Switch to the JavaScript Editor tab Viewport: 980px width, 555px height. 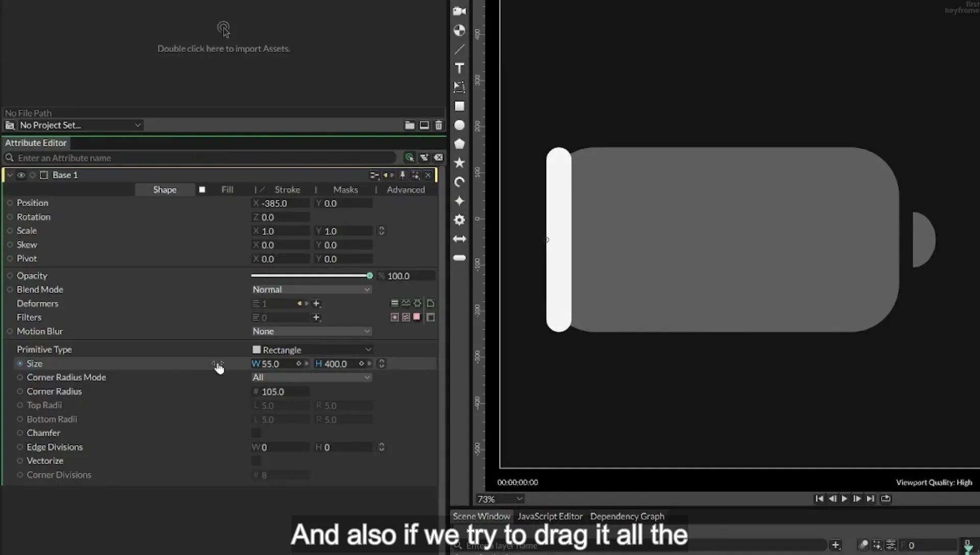click(x=550, y=516)
